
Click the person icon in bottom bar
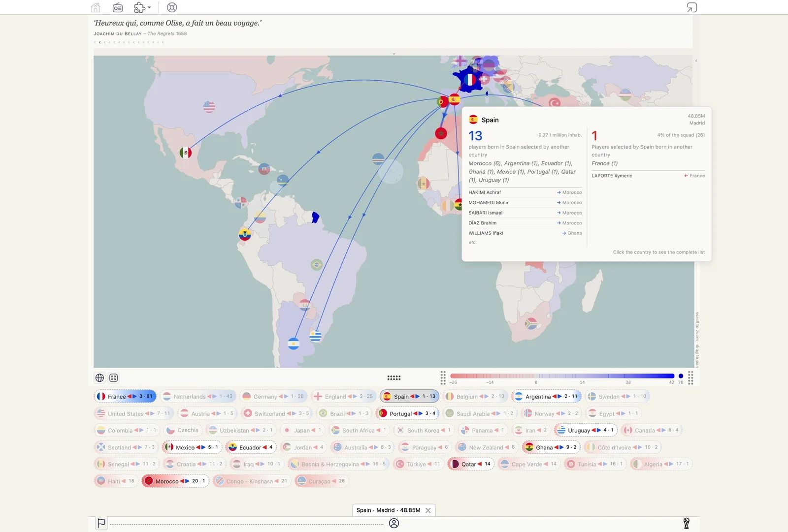[394, 523]
